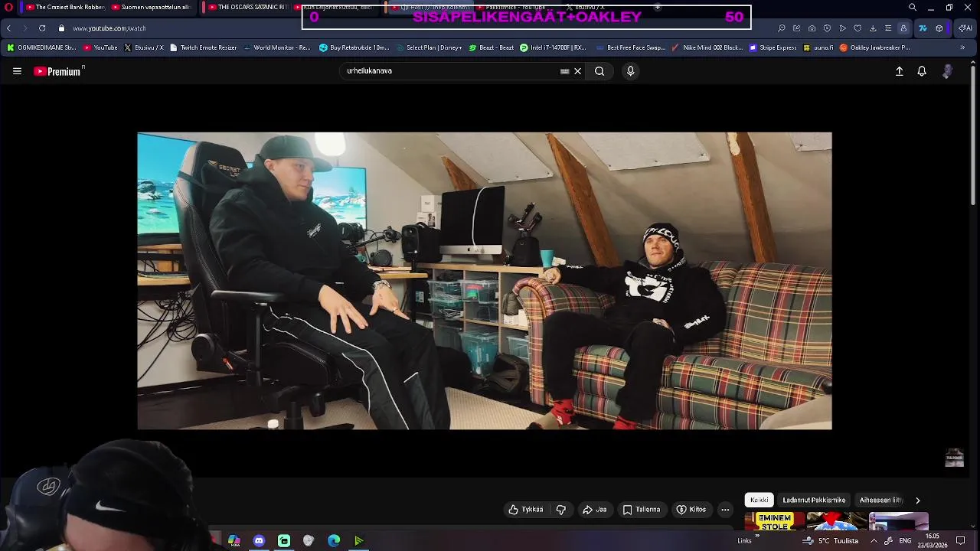Open Microsoft Edge from the taskbar
This screenshot has height=551, width=980.
[x=334, y=541]
